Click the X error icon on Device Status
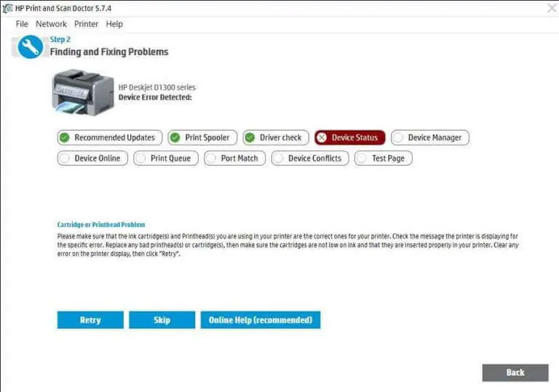Viewport: 559px width, 392px height. [x=322, y=137]
